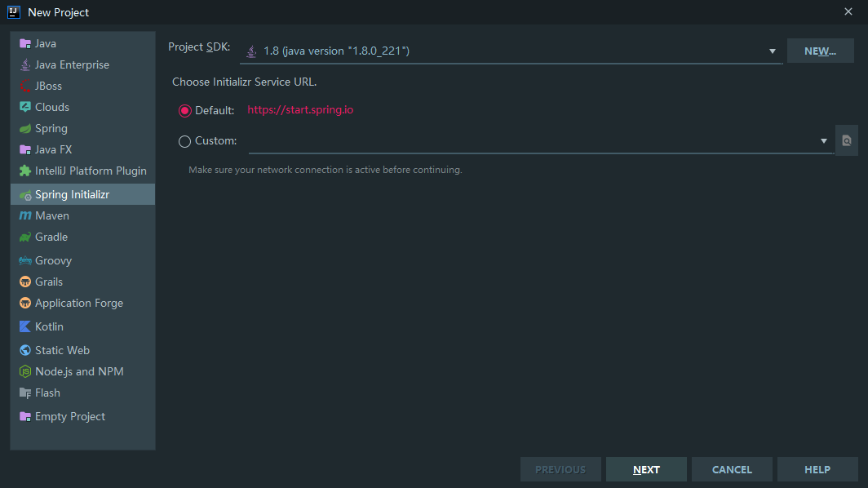Image resolution: width=868 pixels, height=488 pixels.
Task: Select the Custom service URL radio button
Action: (185, 141)
